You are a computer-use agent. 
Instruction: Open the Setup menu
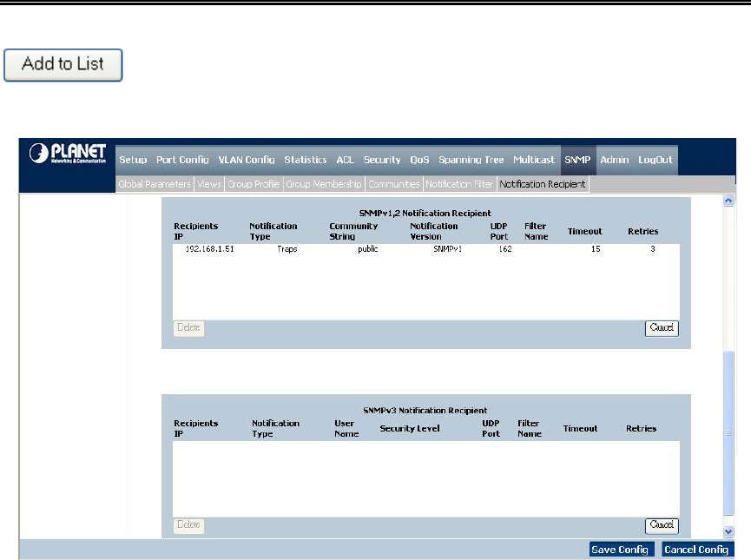pyautogui.click(x=133, y=160)
